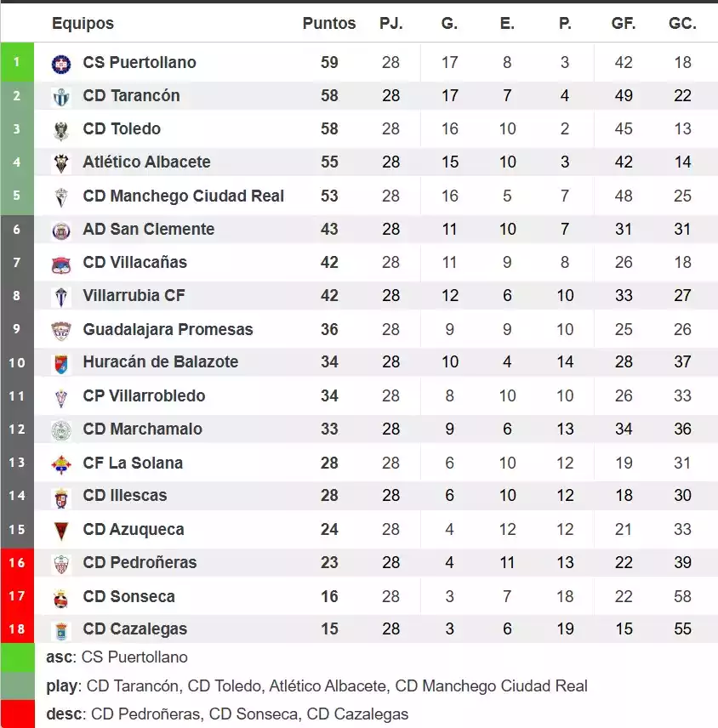Screen dimensions: 718x728
Task: Sort by the GF. goals column
Action: click(624, 24)
